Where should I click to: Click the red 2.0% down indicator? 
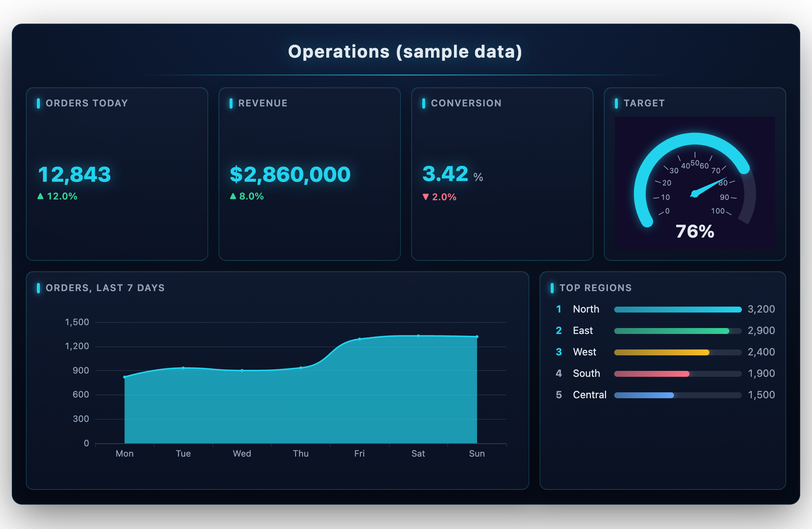coord(439,197)
